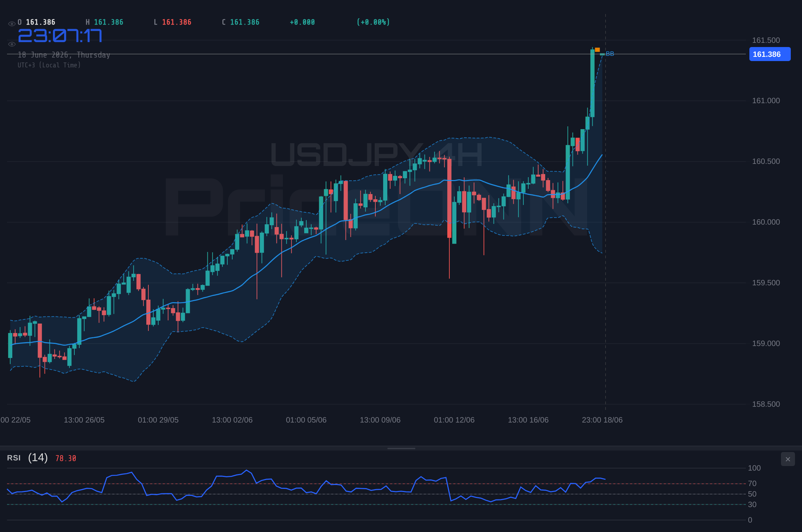Click the 161.500 price axis label
Screen dimensions: 802x532
click(x=766, y=40)
